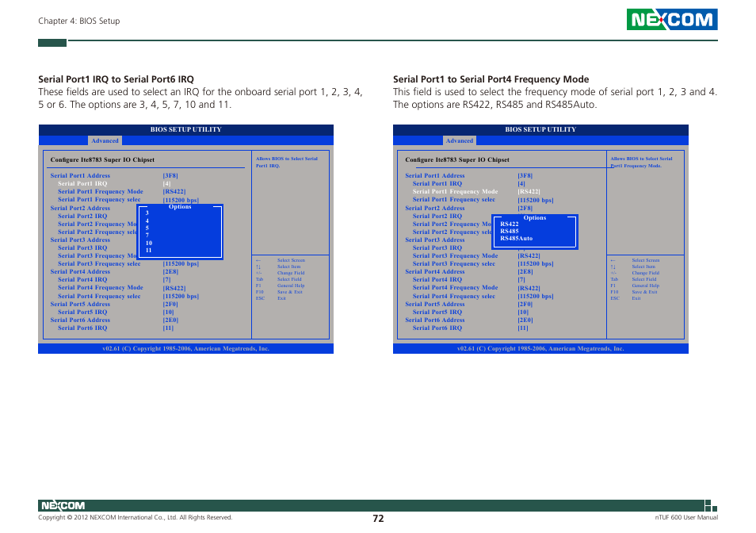The width and height of the screenshot is (756, 533).
Task: Click the NEXCOM logo in the footer bar
Action: pos(63,505)
